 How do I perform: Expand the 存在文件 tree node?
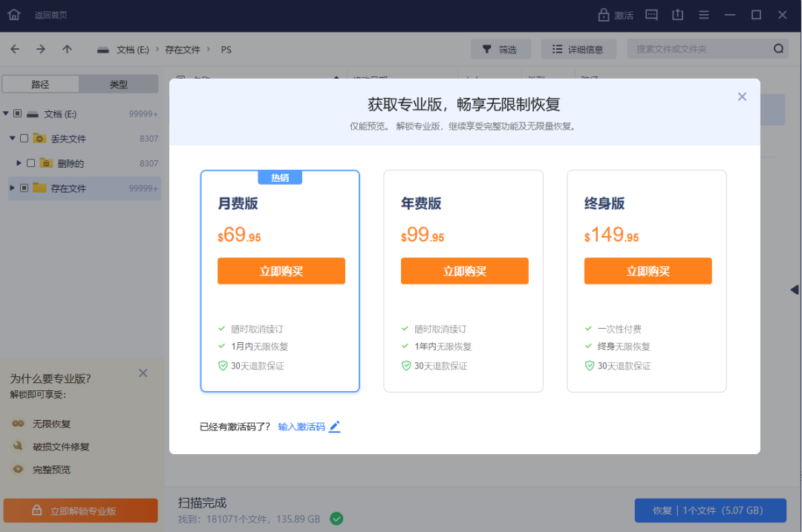click(12, 188)
